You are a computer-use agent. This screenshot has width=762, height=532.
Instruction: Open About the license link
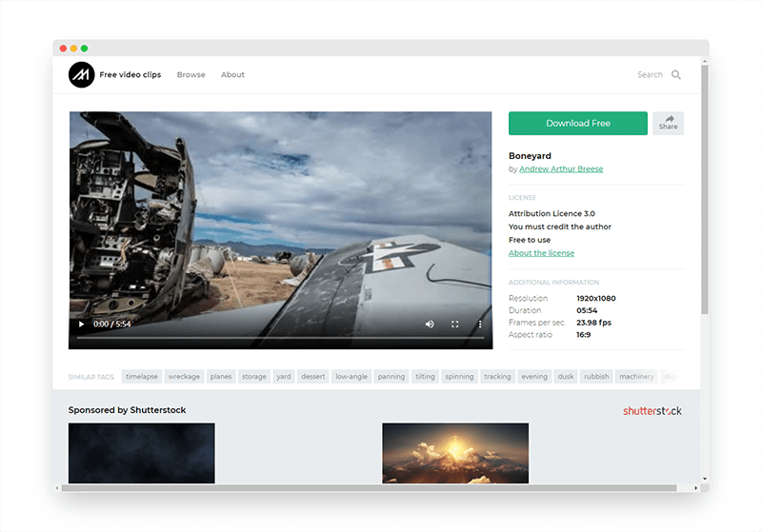coord(541,253)
